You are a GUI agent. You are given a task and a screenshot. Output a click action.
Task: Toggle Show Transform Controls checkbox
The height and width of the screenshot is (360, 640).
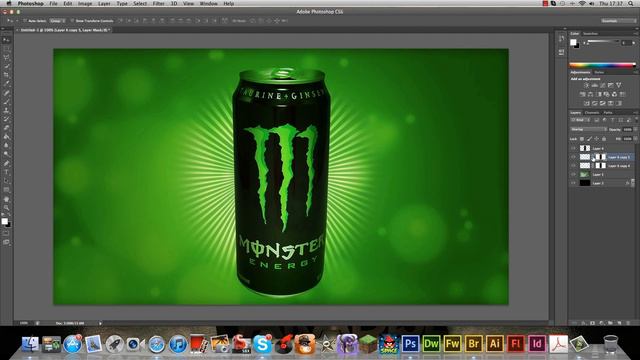click(x=72, y=20)
